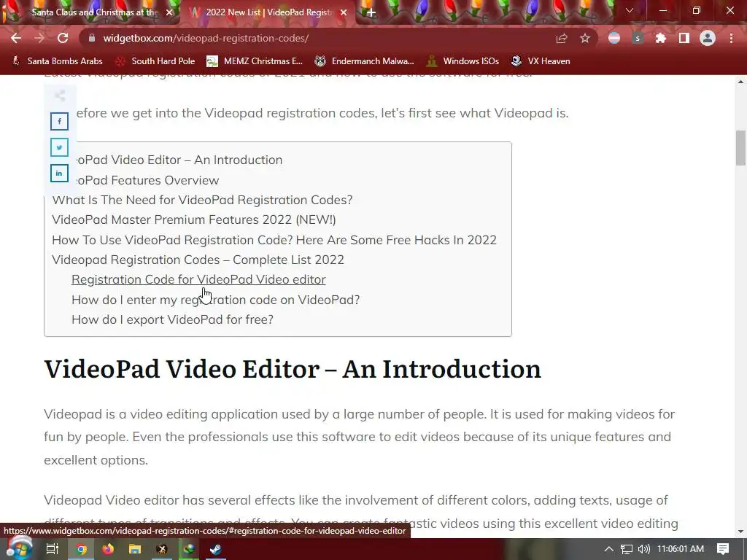Jump to How do I enter my registration code

215,300
